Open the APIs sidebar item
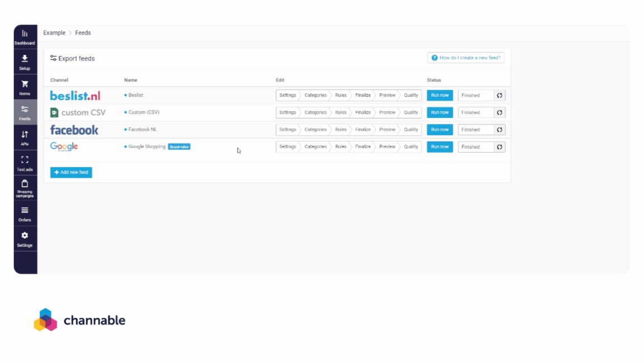 [25, 138]
